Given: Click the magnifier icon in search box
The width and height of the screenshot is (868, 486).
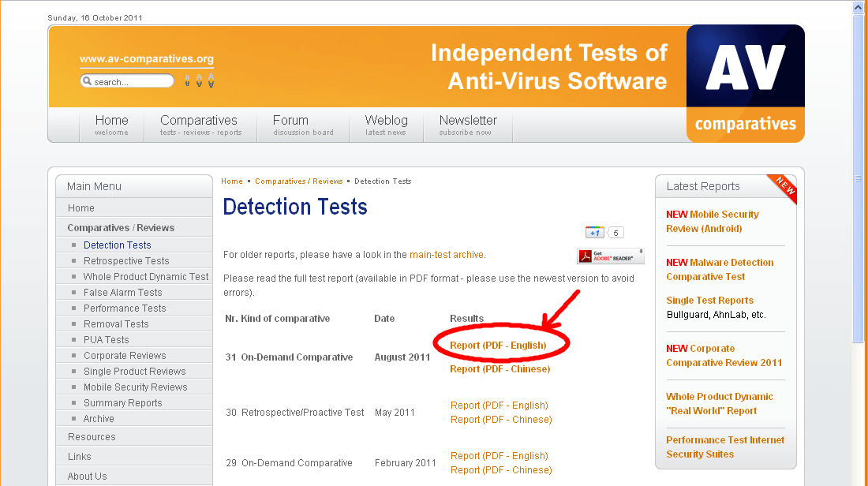Looking at the screenshot, I should (x=88, y=82).
